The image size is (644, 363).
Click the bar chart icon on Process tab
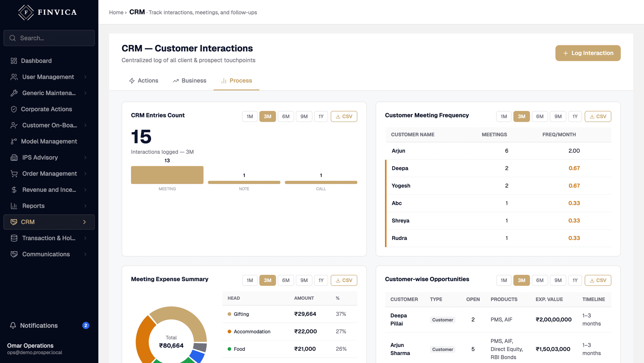pyautogui.click(x=224, y=81)
